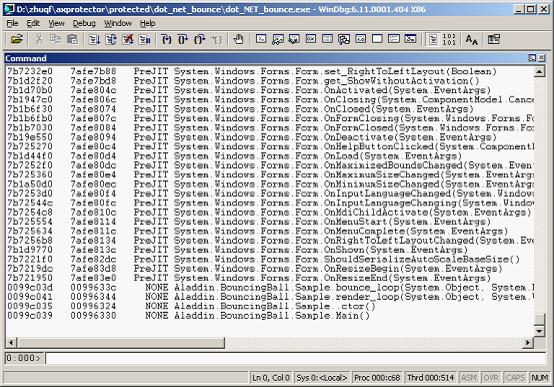
Task: Click the Form.ShouldSerializeAutoScaleBaseSize() line
Action: click(264, 259)
